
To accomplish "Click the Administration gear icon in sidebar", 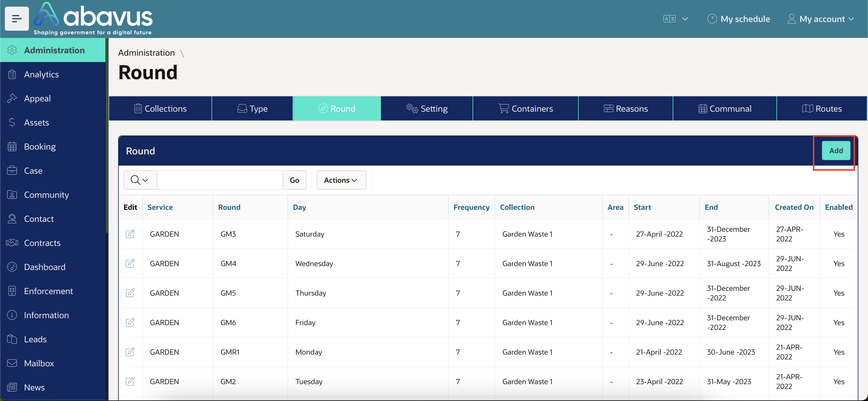I will tap(12, 50).
